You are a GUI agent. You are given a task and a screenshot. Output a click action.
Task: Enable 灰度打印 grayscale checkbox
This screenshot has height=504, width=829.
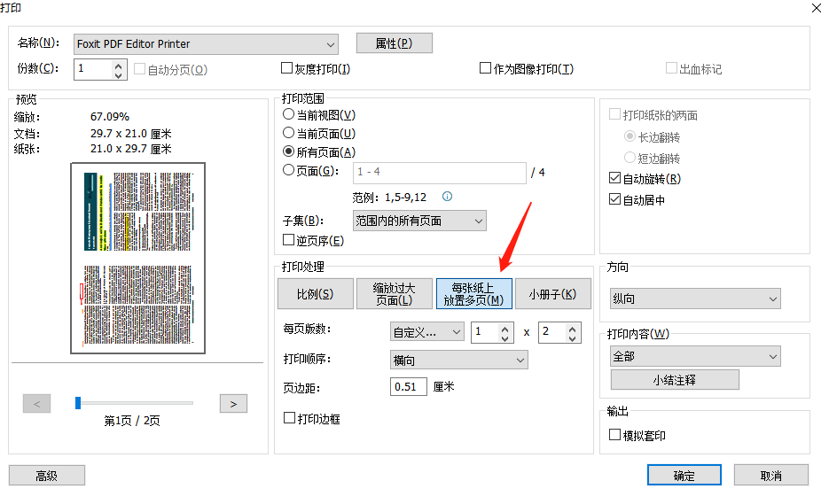287,68
